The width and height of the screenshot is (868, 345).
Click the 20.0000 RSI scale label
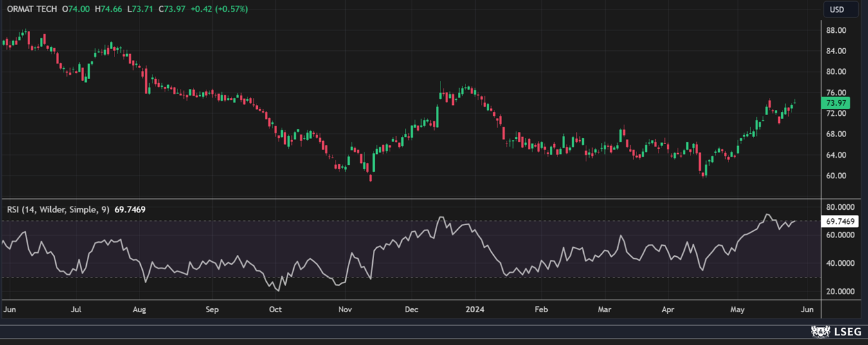839,292
